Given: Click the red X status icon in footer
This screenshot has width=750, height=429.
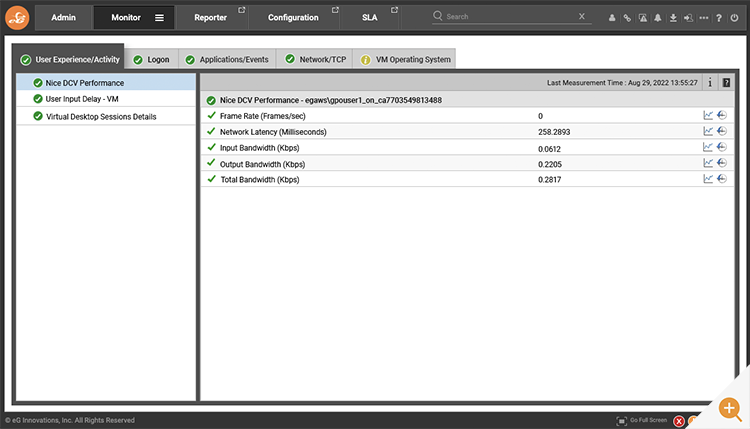Looking at the screenshot, I should 678,421.
